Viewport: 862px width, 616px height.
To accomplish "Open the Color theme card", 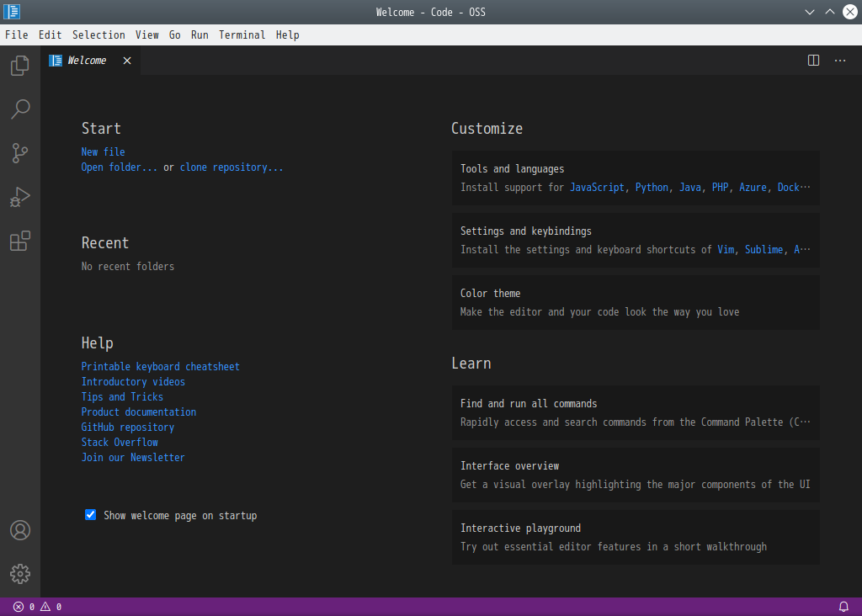I will pyautogui.click(x=636, y=303).
